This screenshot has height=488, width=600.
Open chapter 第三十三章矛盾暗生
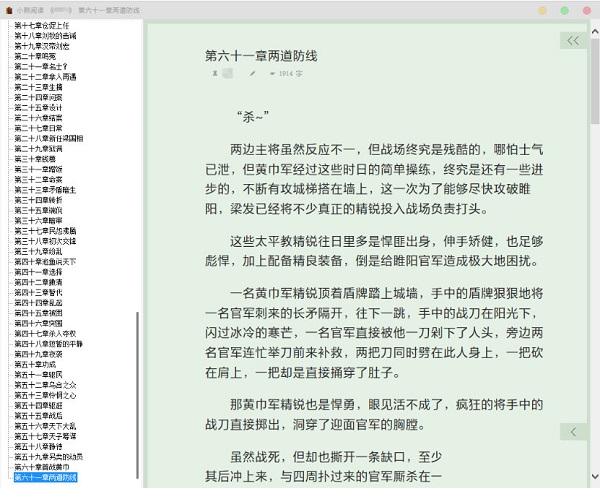(45, 190)
